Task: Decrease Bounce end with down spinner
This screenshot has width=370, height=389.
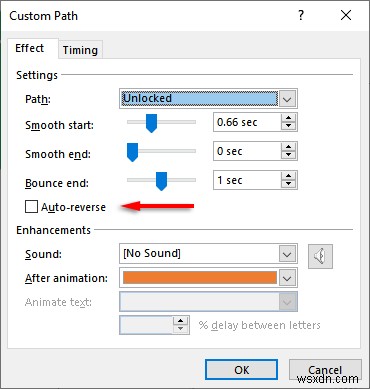Action: (288, 184)
